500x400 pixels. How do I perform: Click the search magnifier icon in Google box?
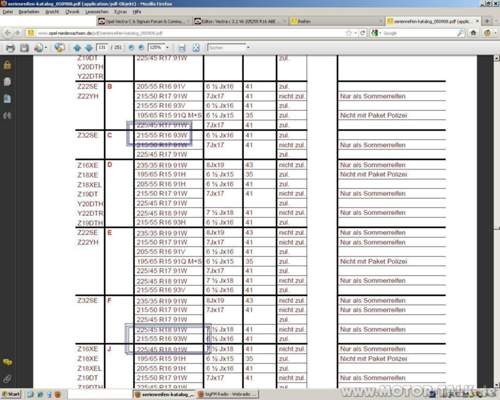tap(460, 33)
